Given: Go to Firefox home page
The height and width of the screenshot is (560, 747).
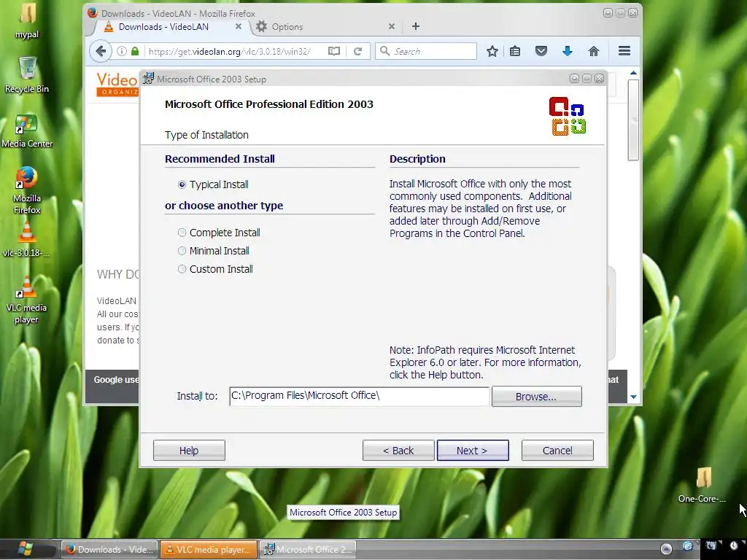Looking at the screenshot, I should (594, 51).
